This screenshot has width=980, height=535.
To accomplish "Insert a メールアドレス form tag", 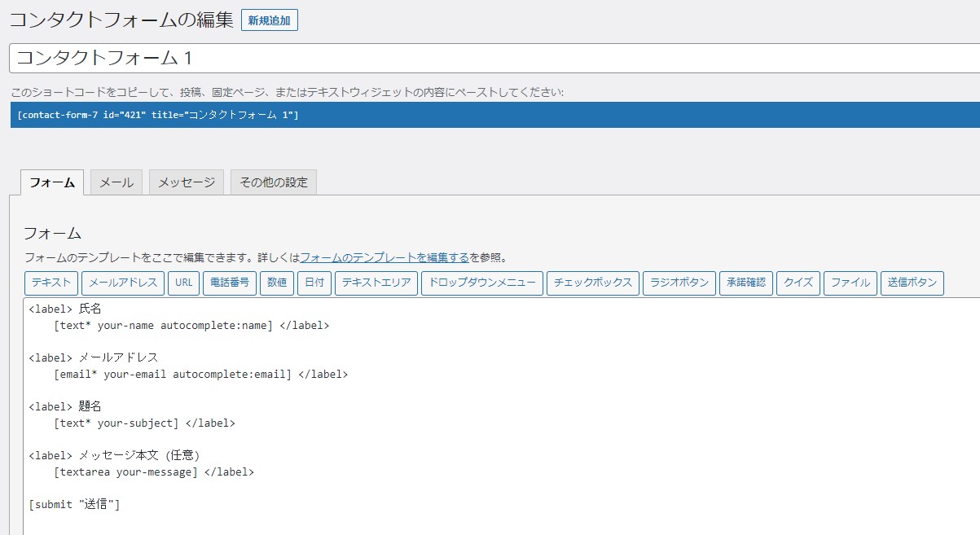I will point(123,283).
